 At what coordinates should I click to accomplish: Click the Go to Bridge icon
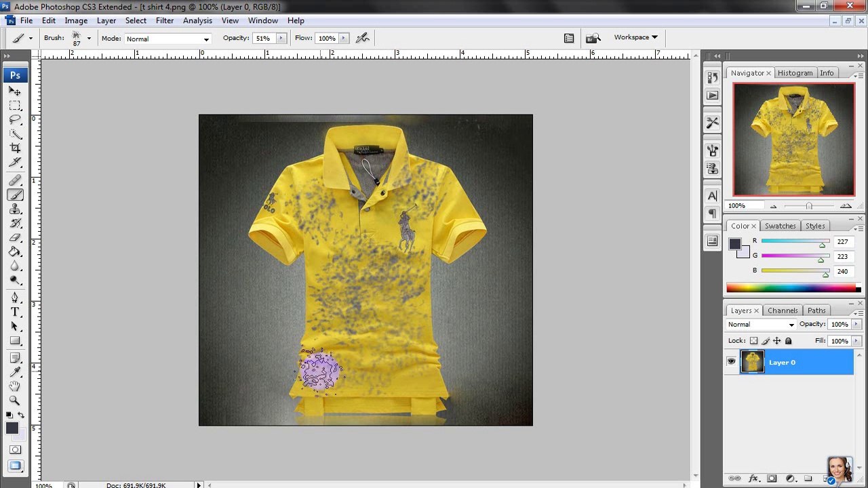pyautogui.click(x=593, y=38)
